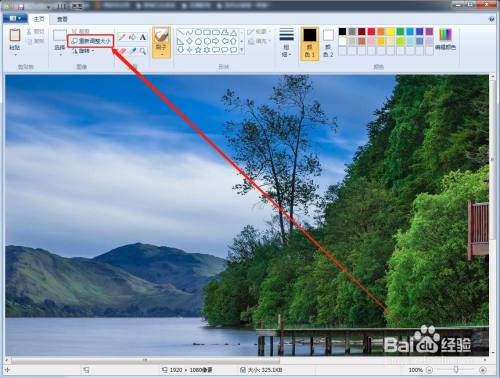Select Color 2 (颜色2) white box
The height and width of the screenshot is (378, 500).
tap(328, 43)
